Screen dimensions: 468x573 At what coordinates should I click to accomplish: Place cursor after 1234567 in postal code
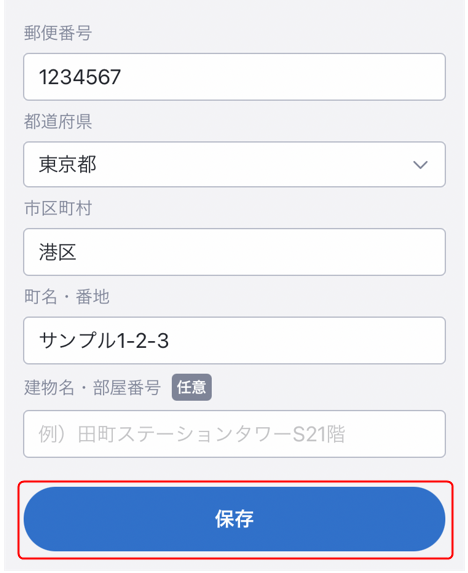(x=122, y=77)
